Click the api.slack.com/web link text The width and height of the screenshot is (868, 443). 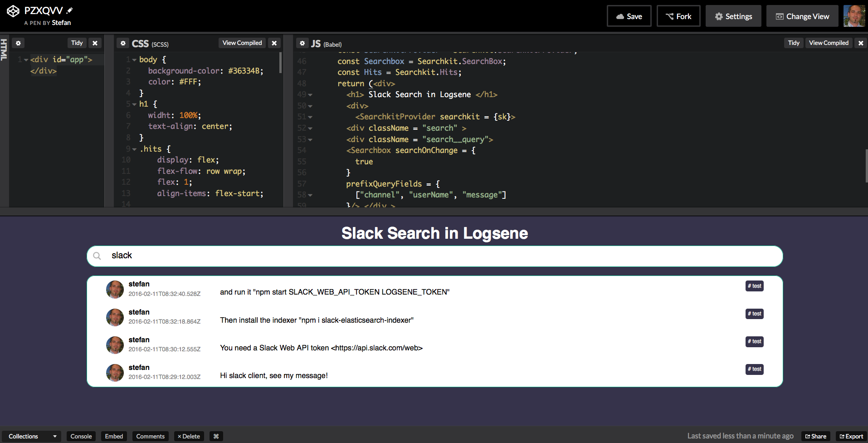click(377, 348)
